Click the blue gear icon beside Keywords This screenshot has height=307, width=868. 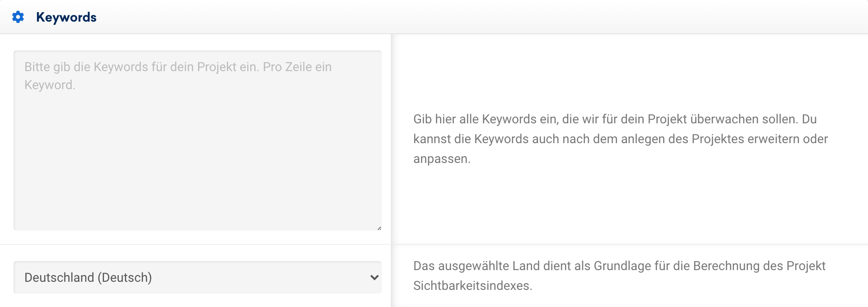(x=18, y=17)
